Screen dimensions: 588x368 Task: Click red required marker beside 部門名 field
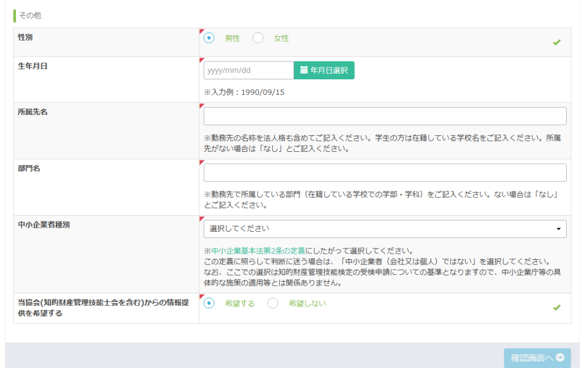pyautogui.click(x=202, y=162)
